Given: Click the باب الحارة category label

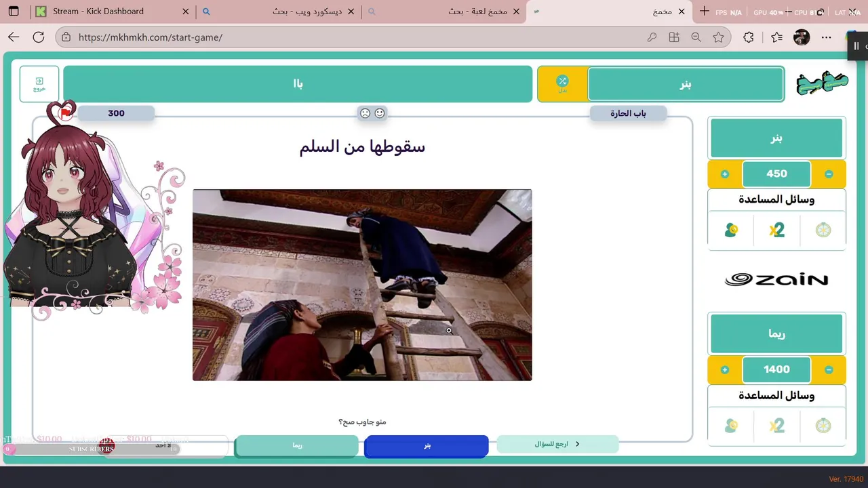Looking at the screenshot, I should 628,113.
